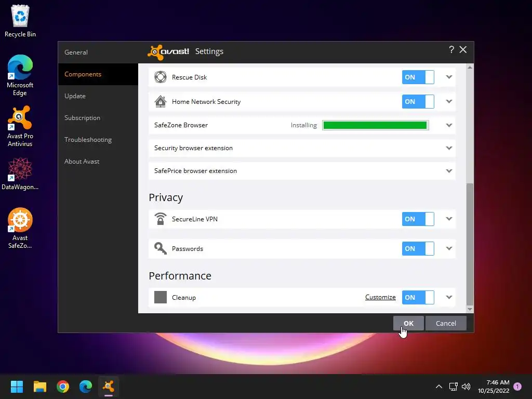Open Microsoft Edge desktop shortcut
532x399 pixels.
(20, 75)
